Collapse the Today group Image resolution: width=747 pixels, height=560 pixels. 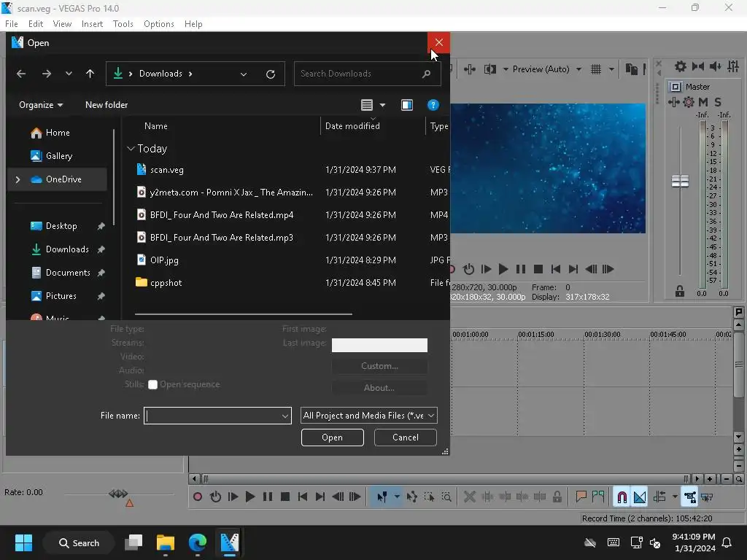pos(131,149)
